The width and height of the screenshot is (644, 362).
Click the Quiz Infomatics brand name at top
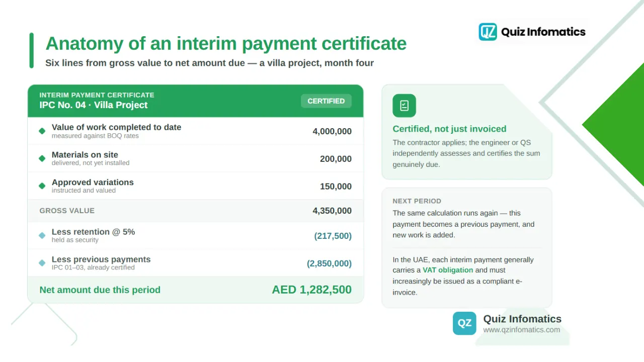[543, 32]
